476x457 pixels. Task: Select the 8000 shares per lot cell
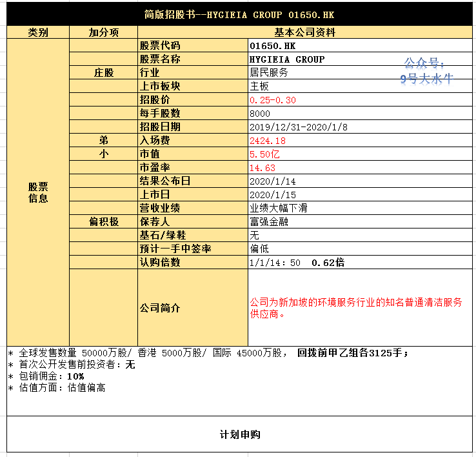click(x=360, y=114)
